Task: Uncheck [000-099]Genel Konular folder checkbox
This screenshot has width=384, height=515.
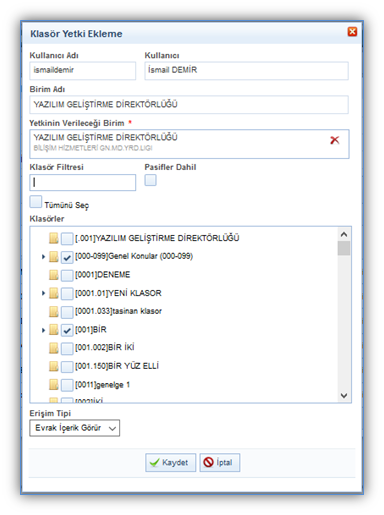Action: pyautogui.click(x=67, y=257)
